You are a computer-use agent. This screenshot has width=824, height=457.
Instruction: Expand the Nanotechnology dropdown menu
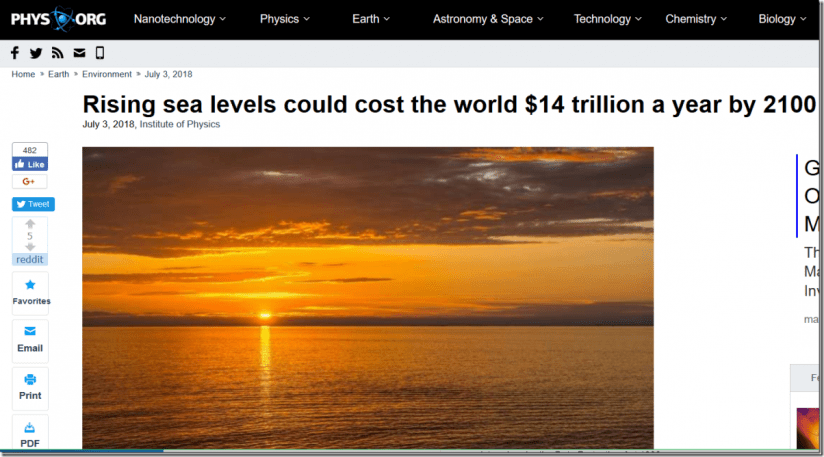pos(179,19)
